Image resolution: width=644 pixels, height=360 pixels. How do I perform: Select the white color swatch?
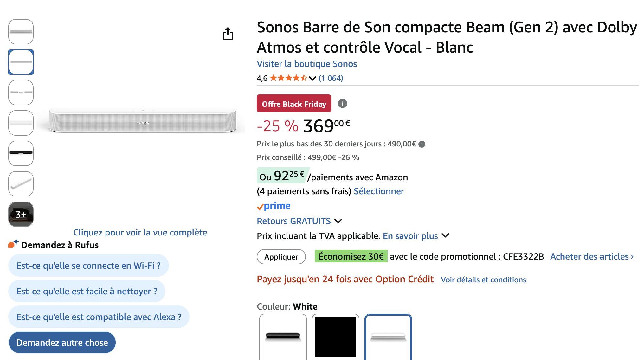pyautogui.click(x=388, y=337)
